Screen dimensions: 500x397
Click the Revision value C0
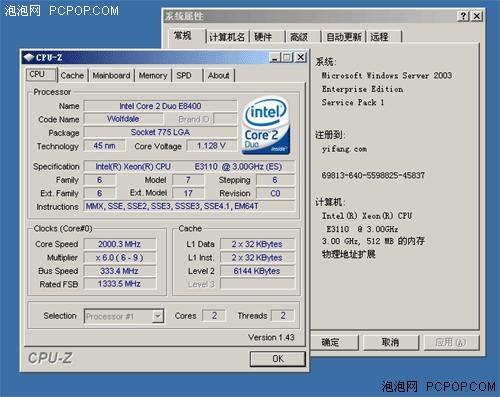(275, 193)
